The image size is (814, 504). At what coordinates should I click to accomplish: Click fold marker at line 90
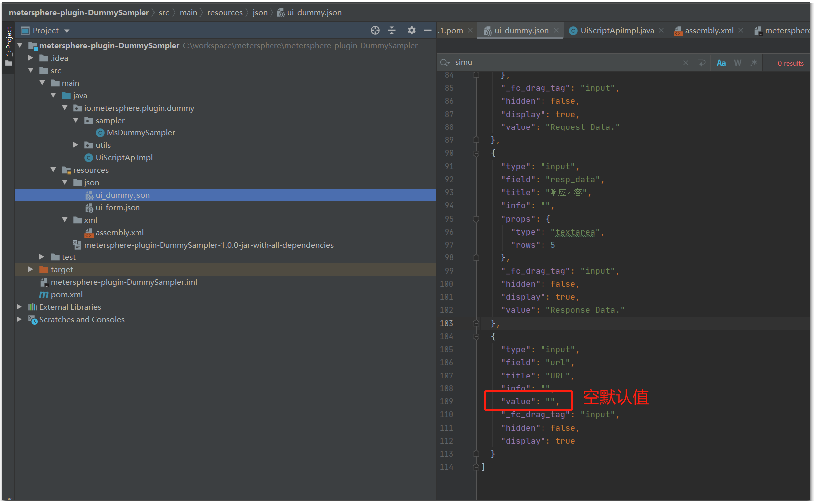tap(476, 153)
